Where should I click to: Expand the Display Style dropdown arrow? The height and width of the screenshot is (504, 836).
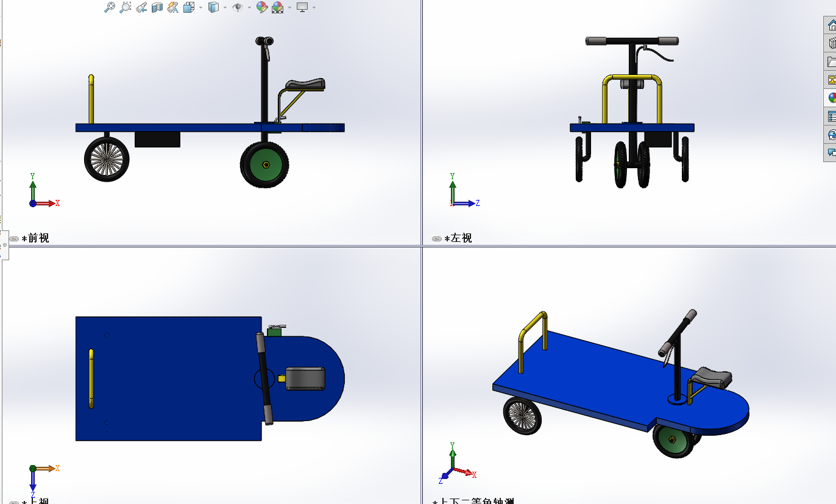click(225, 8)
